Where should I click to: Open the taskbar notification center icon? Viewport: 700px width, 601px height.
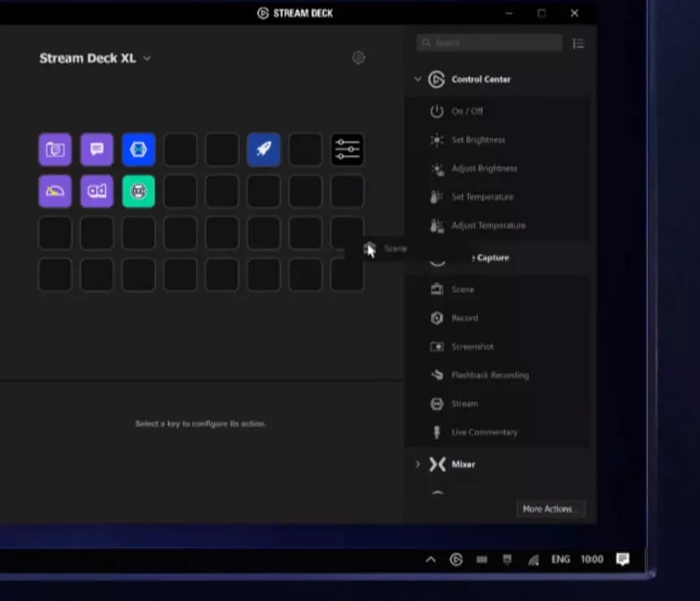click(x=623, y=560)
